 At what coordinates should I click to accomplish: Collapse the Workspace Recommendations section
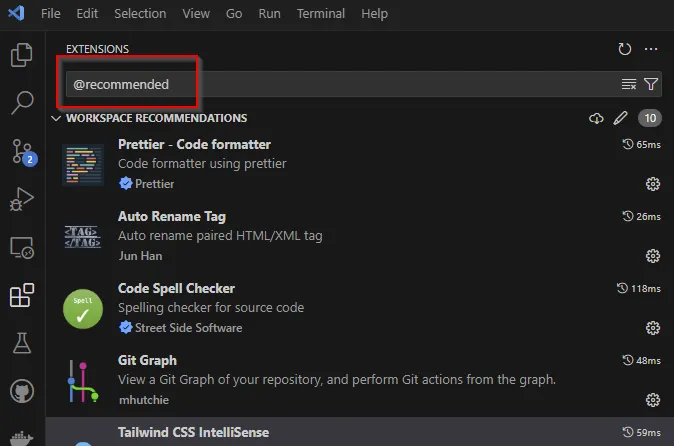point(56,118)
